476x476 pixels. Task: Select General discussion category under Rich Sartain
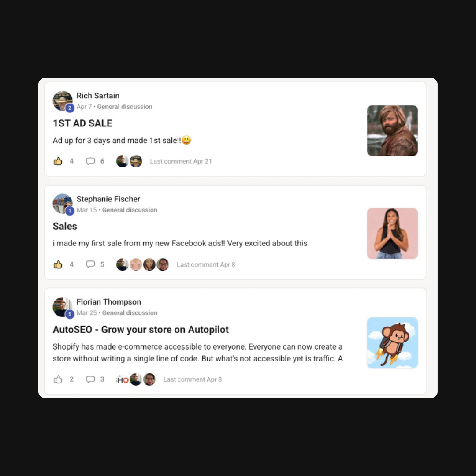pos(125,107)
